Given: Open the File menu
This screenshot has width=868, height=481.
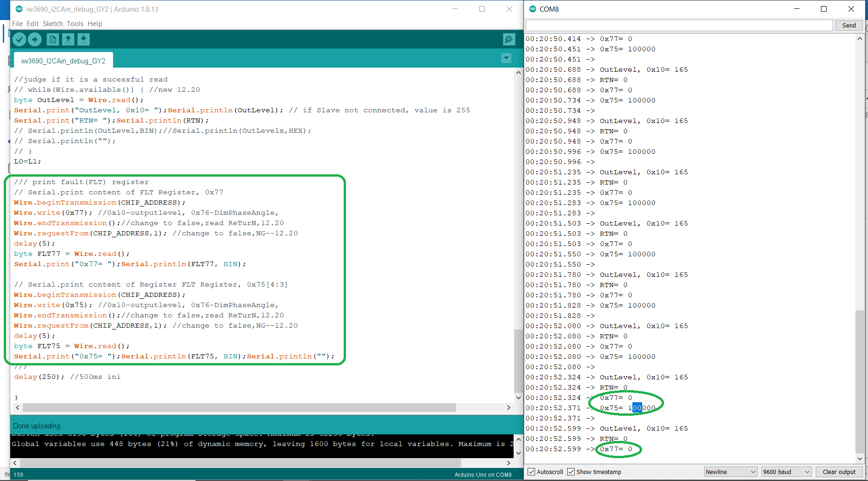Looking at the screenshot, I should (17, 24).
